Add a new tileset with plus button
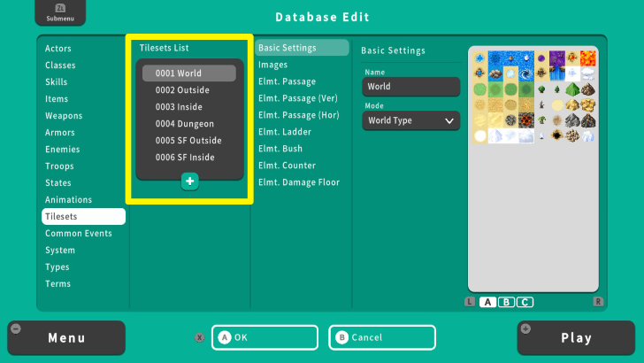This screenshot has width=644, height=363. click(x=189, y=181)
